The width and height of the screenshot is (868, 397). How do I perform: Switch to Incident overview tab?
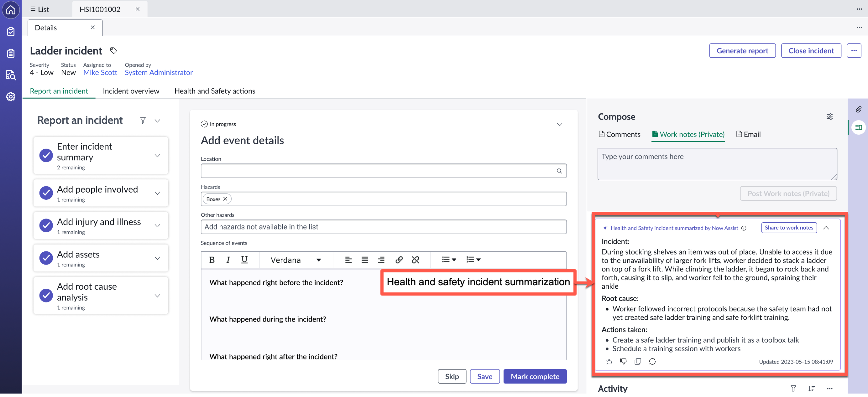[x=131, y=91]
